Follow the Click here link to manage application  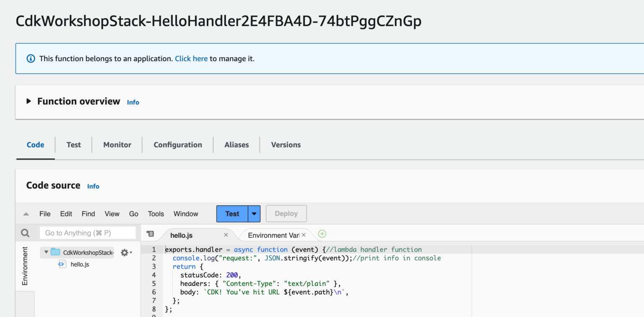[191, 58]
